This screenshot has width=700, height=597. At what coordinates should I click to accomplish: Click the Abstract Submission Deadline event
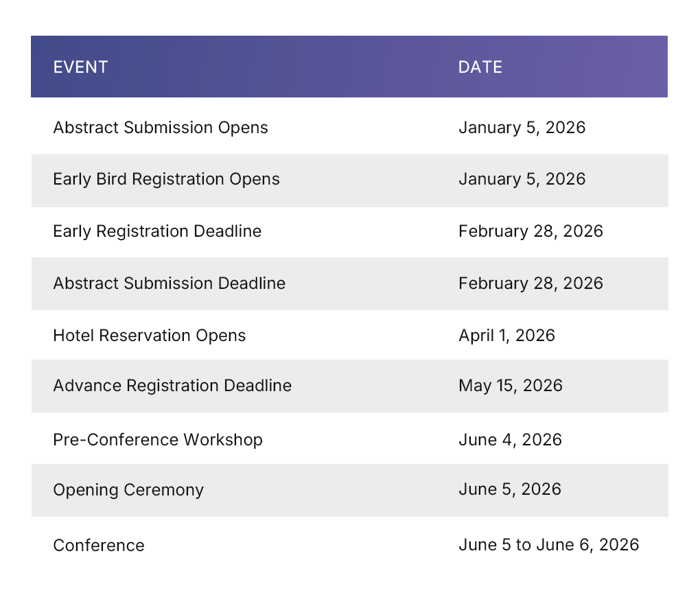tap(169, 283)
